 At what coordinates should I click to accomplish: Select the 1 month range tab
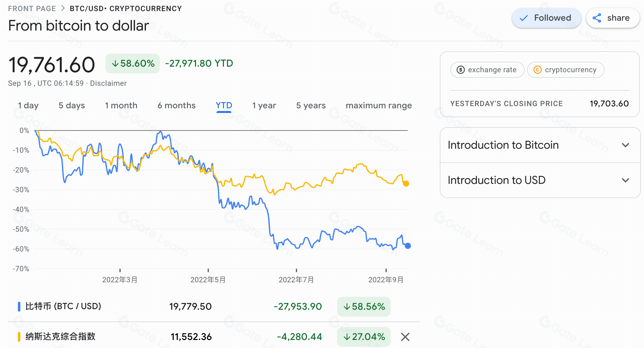point(121,106)
